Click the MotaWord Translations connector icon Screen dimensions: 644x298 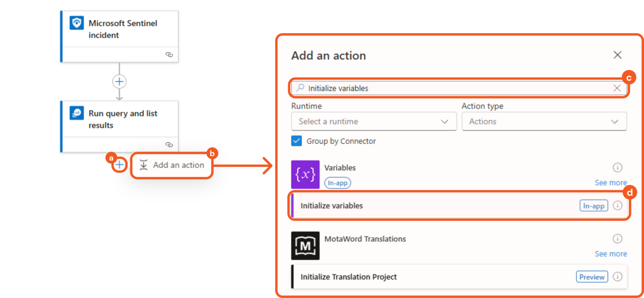(x=305, y=246)
